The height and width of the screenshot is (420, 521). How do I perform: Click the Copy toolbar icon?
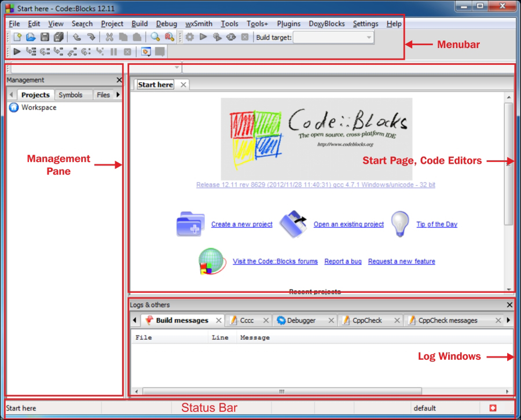click(x=123, y=37)
